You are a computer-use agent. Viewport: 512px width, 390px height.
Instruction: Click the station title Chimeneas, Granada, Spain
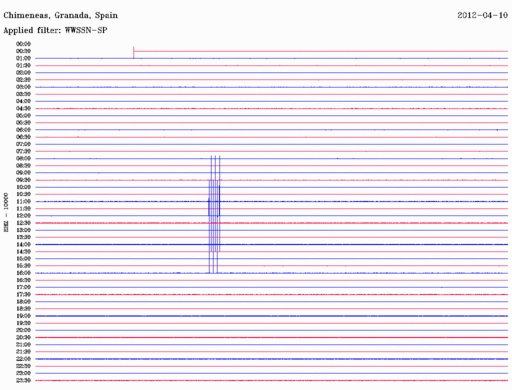[61, 16]
